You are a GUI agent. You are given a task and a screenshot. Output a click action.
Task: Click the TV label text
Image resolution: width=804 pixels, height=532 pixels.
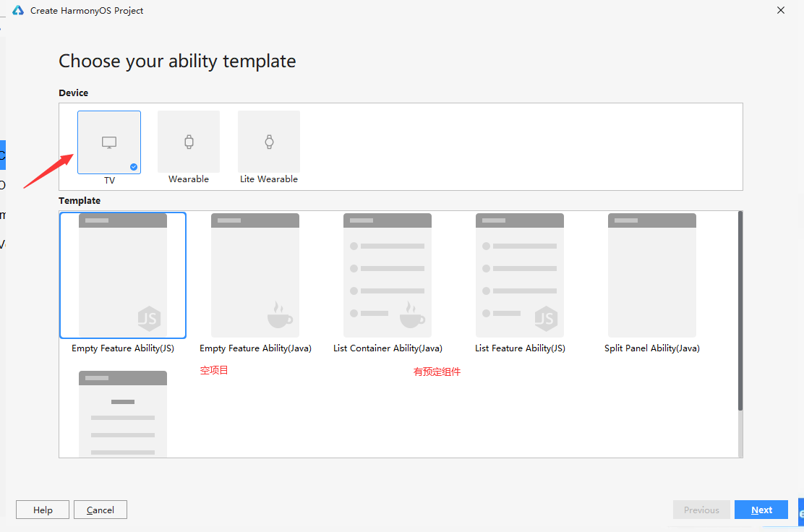[110, 181]
